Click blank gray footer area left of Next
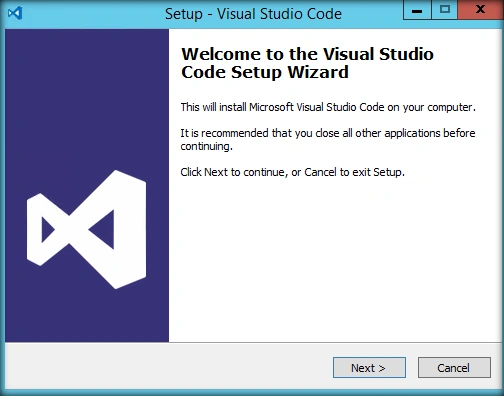Screen dimensions: 504x396 (x=167, y=367)
